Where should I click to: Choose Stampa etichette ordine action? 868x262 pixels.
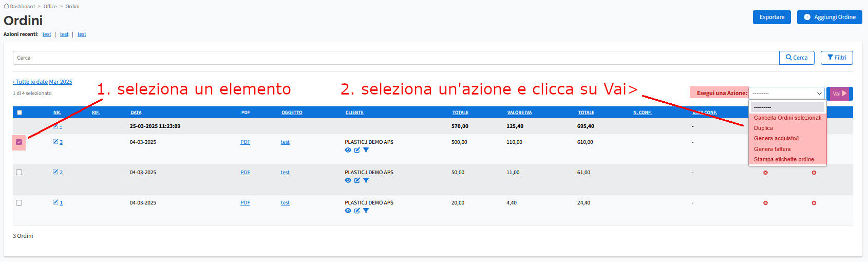(x=787, y=159)
